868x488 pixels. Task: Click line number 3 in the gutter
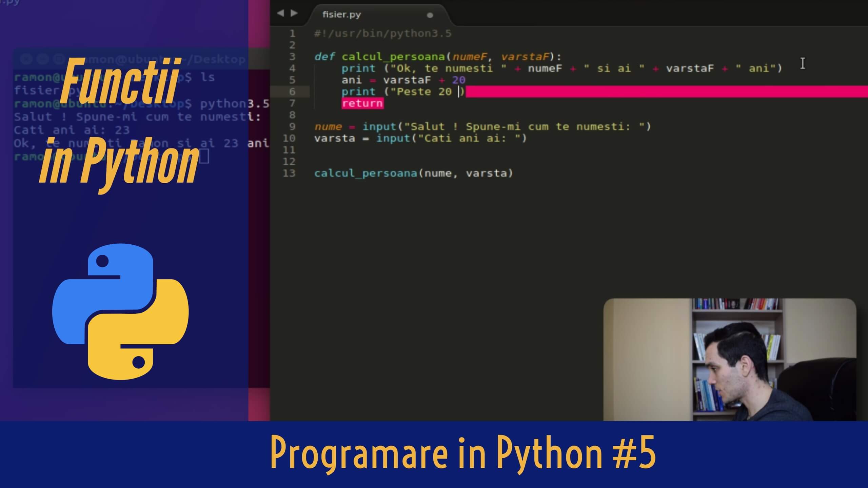pos(292,57)
